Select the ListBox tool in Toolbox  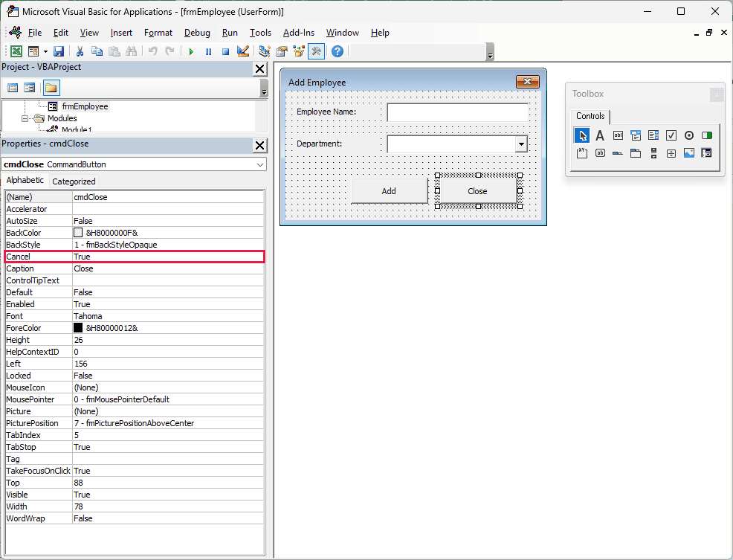point(653,135)
